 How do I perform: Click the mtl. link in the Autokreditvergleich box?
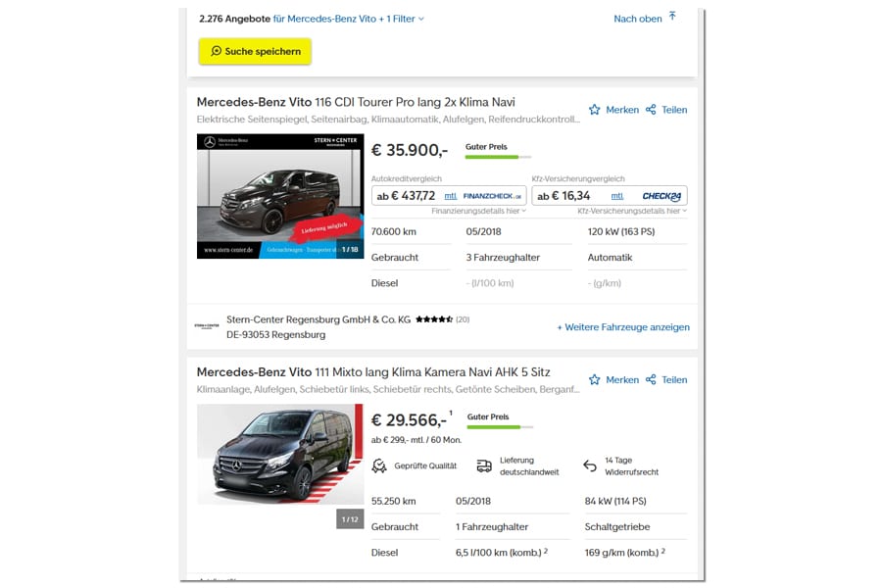point(451,196)
